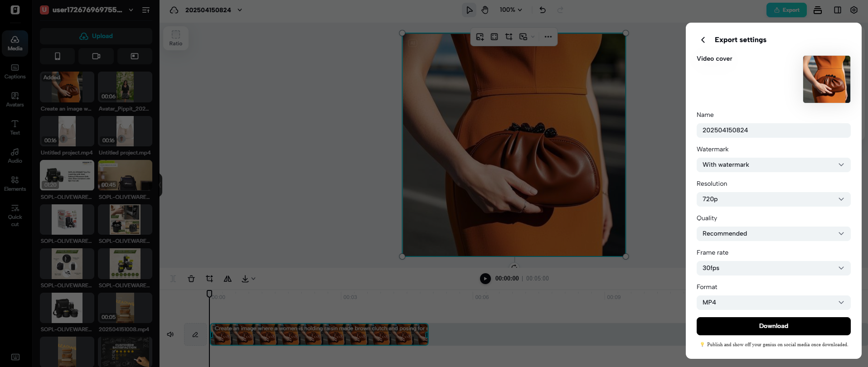Open the settings icon in top bar
Image resolution: width=868 pixels, height=367 pixels.
tap(854, 10)
